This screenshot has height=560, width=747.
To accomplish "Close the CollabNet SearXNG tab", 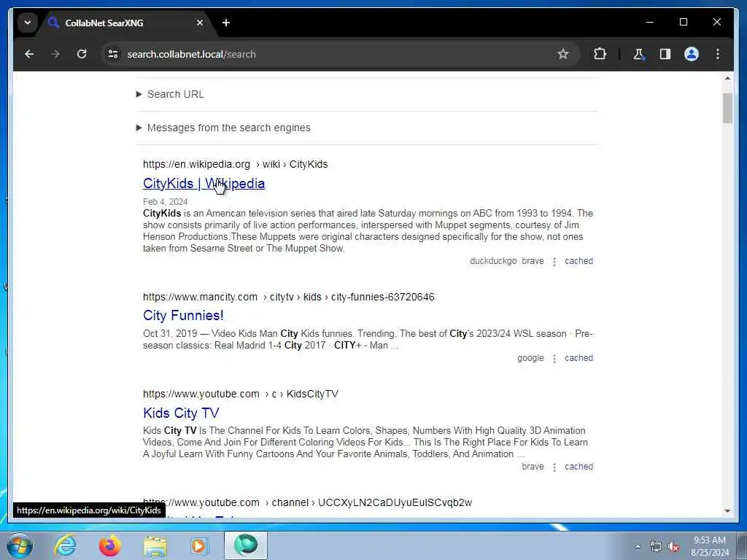I will point(200,23).
